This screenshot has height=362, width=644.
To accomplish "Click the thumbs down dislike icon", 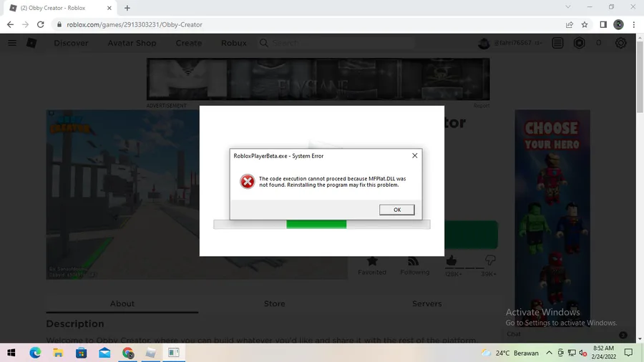I will coord(490,260).
